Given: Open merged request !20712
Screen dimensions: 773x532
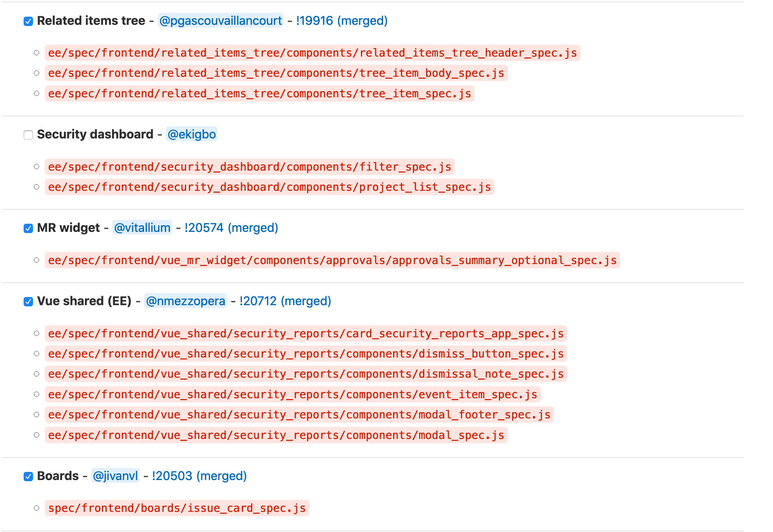Looking at the screenshot, I should 257,301.
